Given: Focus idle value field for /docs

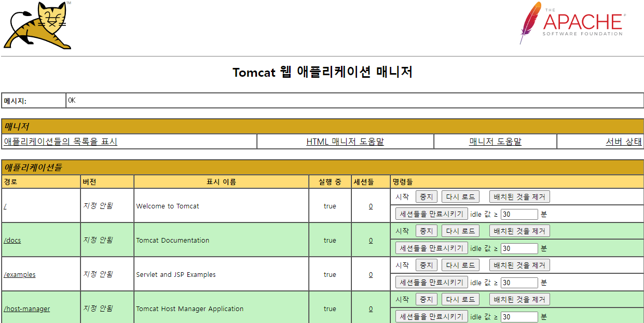Looking at the screenshot, I should 519,248.
